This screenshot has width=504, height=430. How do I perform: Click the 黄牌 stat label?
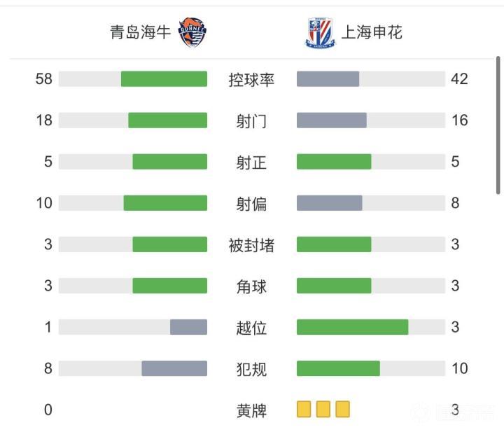(x=251, y=410)
